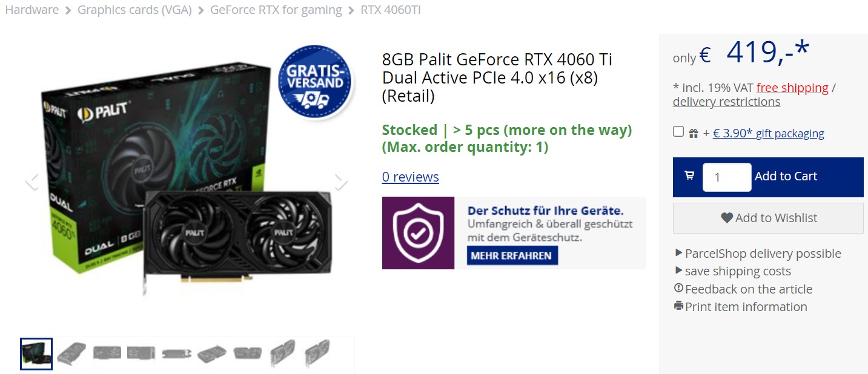Viewport: 868px width, 374px height.
Task: Open Graphics cards (VGA) breadcrumb
Action: pos(134,10)
